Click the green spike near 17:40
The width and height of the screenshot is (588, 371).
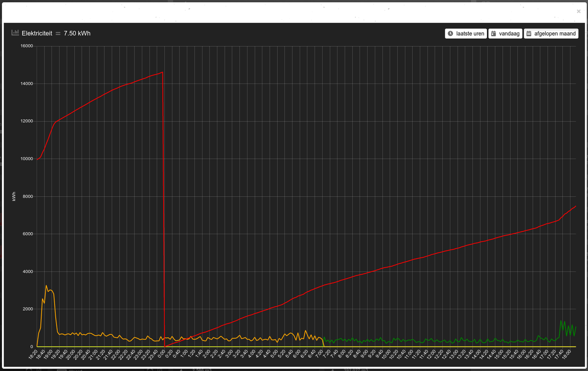click(561, 320)
